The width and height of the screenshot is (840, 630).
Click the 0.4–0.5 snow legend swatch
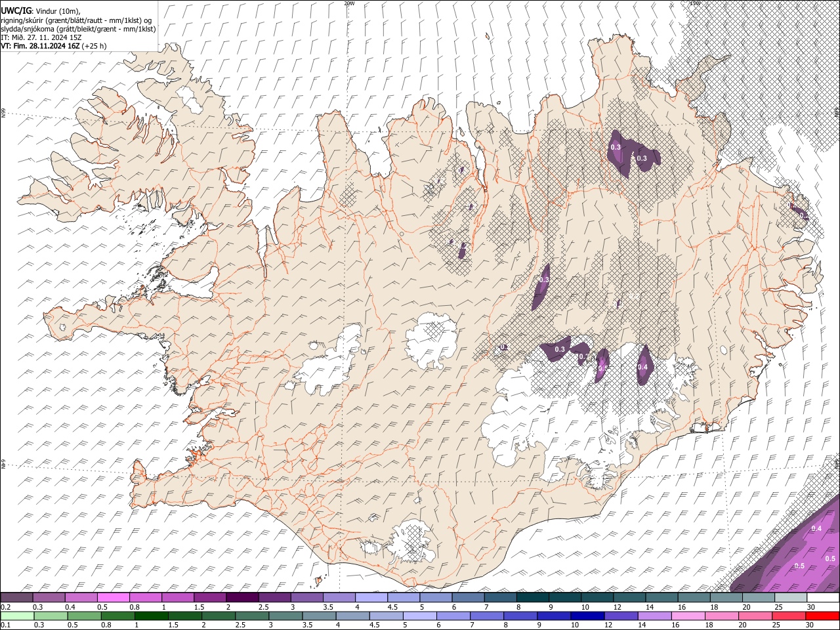(81, 597)
